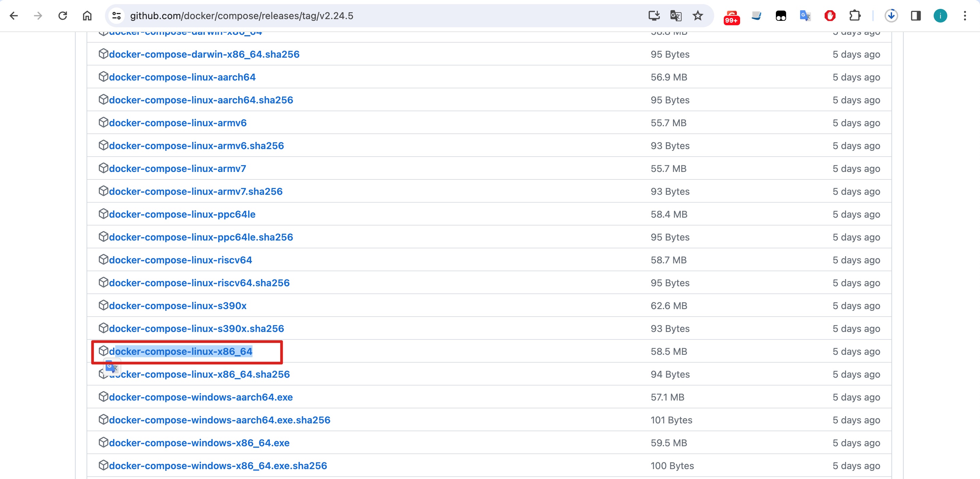Screen dimensions: 980x479
Task: Click the red 99+ extension icon
Action: click(x=731, y=17)
